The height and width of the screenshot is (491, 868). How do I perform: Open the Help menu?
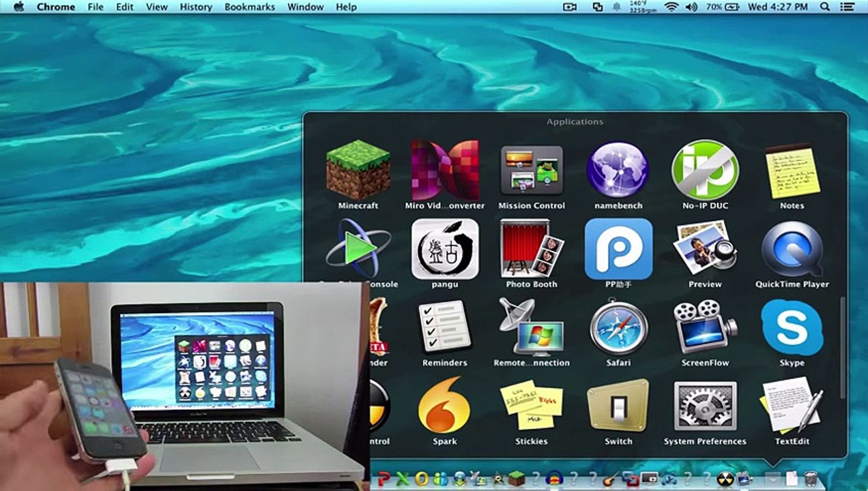coord(346,7)
